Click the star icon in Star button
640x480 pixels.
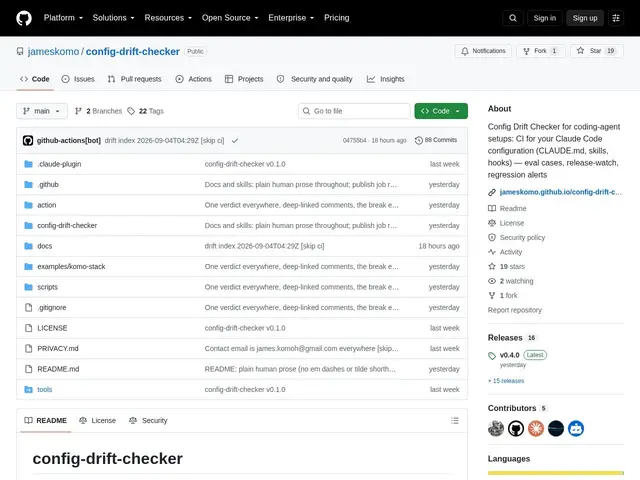580,51
